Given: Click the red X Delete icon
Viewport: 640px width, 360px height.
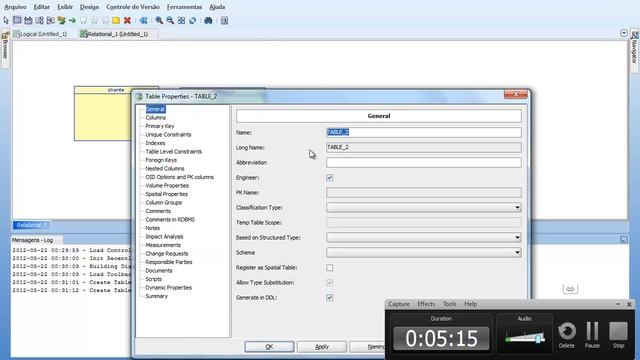Looking at the screenshot, I should click(x=127, y=20).
